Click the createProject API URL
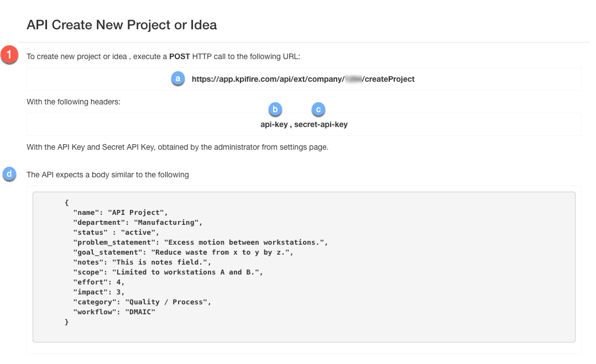596x364 pixels. (303, 79)
